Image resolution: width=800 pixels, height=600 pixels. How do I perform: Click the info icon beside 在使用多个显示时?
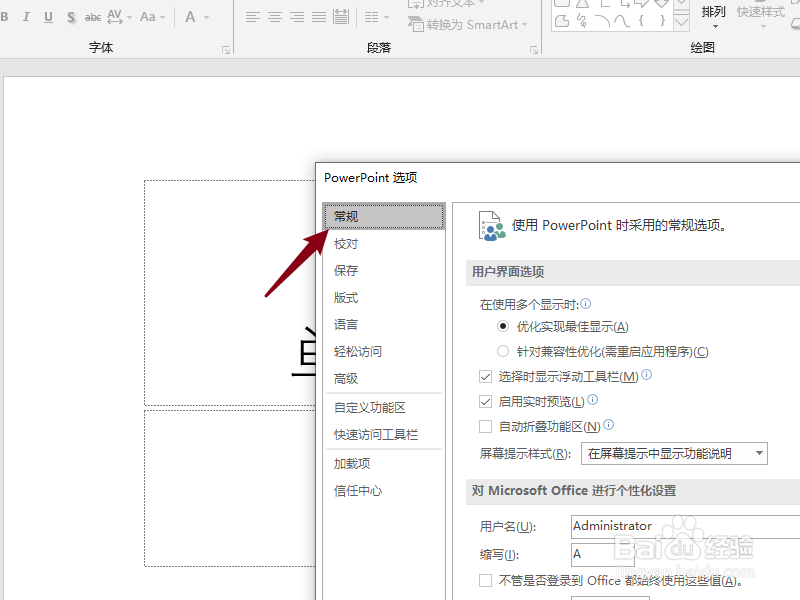click(586, 304)
